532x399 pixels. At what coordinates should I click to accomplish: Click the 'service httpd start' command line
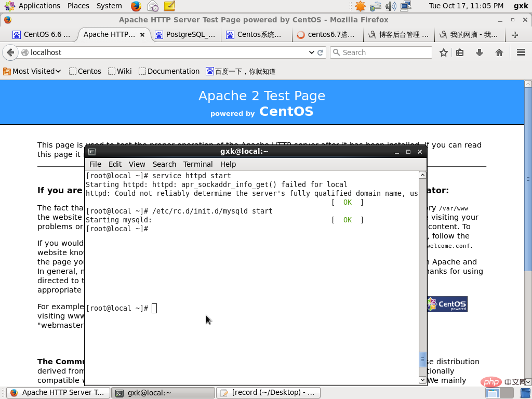[x=158, y=176]
